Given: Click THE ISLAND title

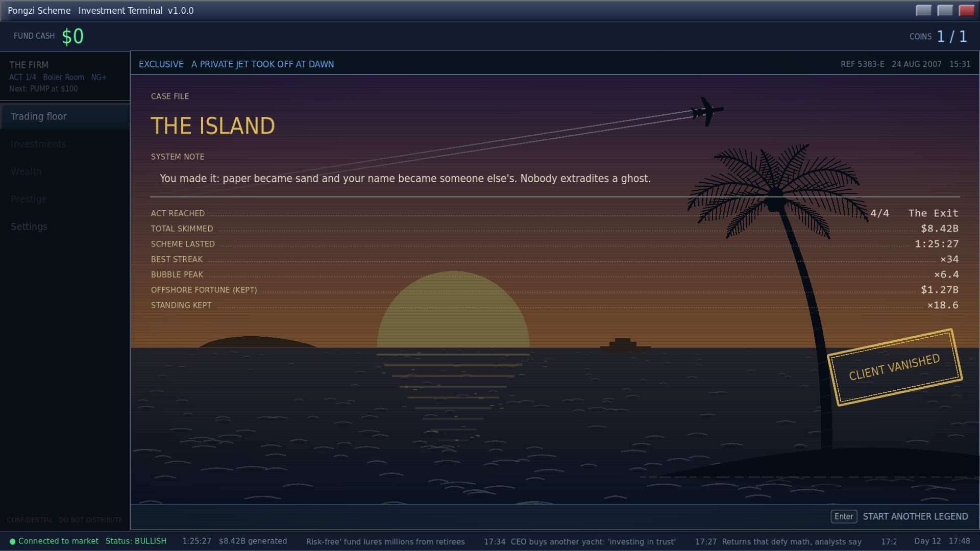Looking at the screenshot, I should pos(213,126).
